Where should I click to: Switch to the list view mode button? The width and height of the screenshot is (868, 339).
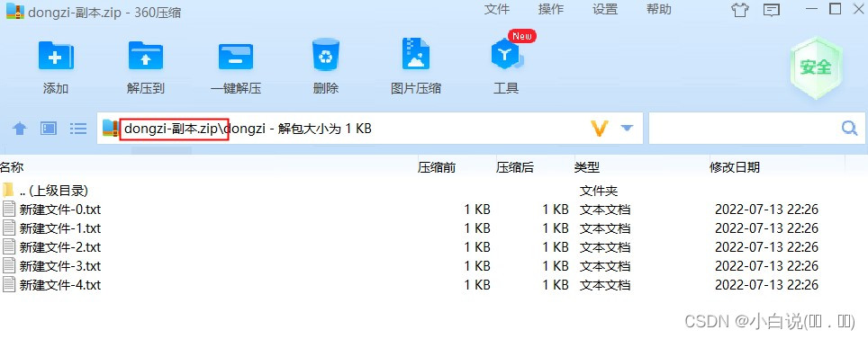tap(78, 129)
